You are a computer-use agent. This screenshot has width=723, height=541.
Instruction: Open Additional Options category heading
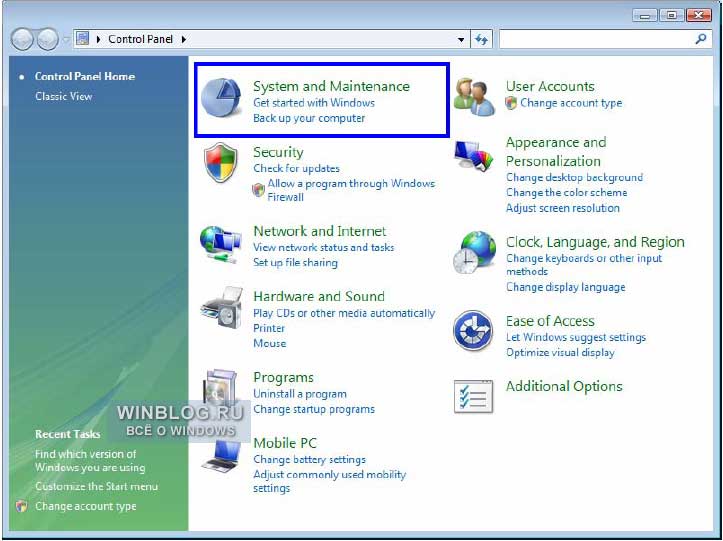(564, 386)
